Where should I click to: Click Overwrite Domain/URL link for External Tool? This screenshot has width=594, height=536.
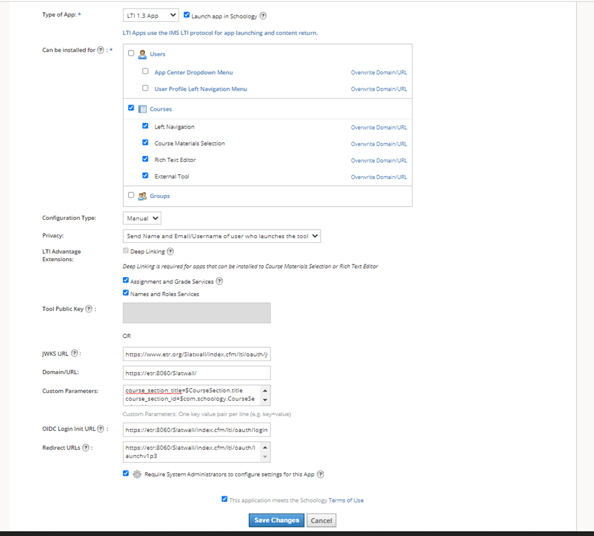coord(379,177)
